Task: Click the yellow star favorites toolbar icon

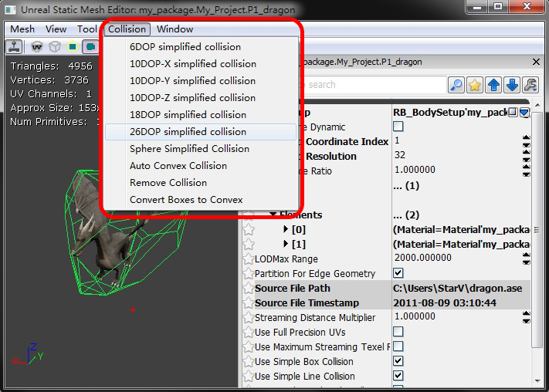Action: point(475,85)
